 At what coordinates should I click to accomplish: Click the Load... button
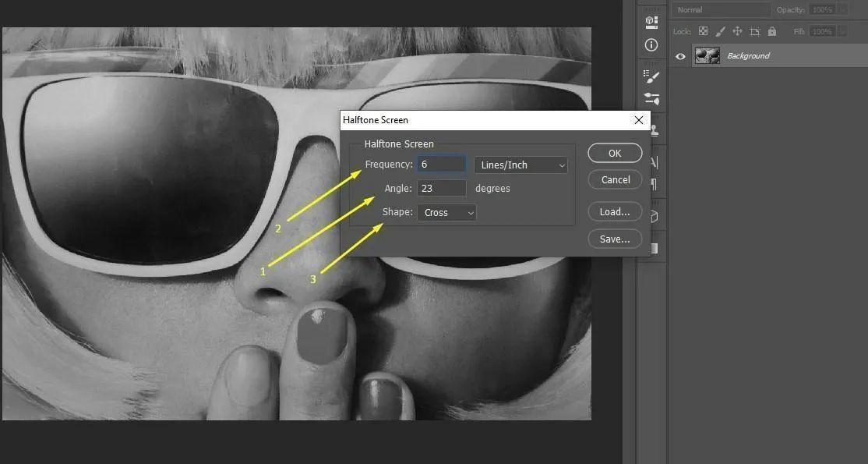[615, 211]
